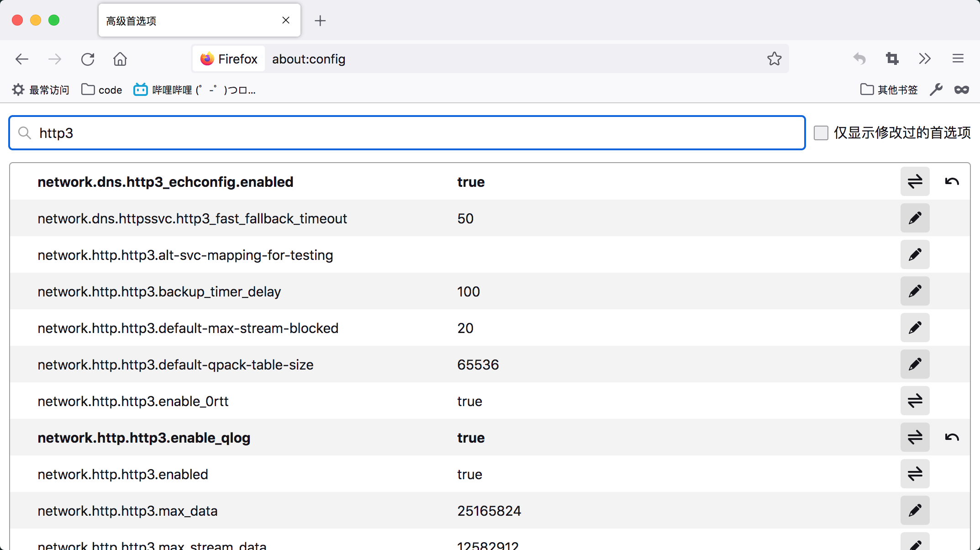Viewport: 980px width, 550px height.
Task: Edit default-qpack-table-size preference value
Action: [x=915, y=365]
